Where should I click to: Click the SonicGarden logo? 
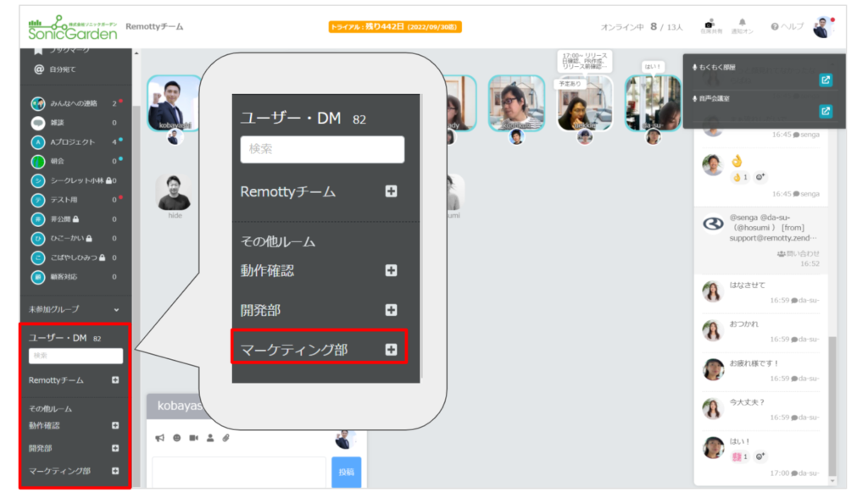point(73,27)
